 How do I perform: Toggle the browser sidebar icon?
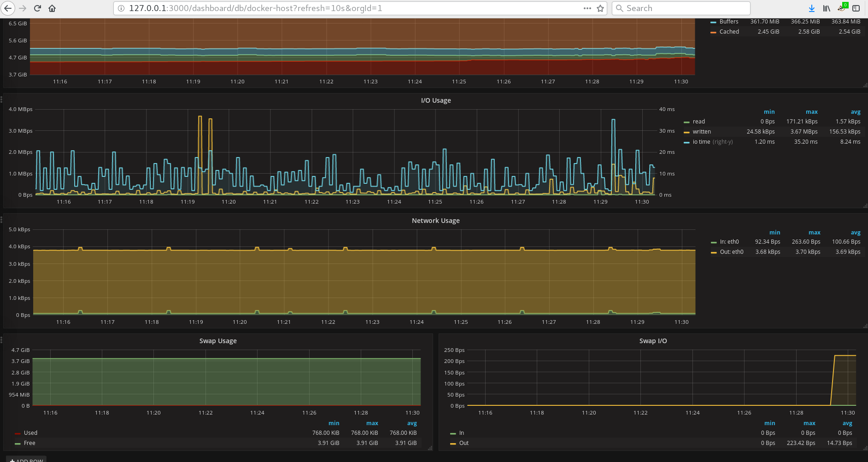[x=856, y=8]
